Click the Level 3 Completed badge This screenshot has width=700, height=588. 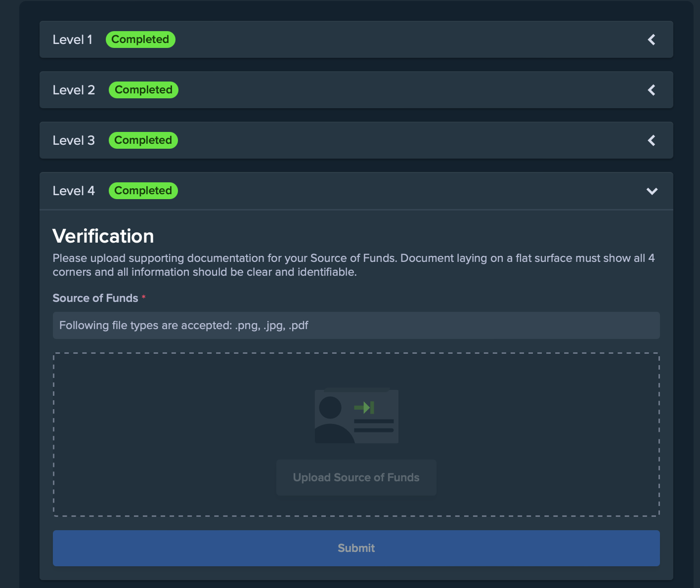pos(143,140)
